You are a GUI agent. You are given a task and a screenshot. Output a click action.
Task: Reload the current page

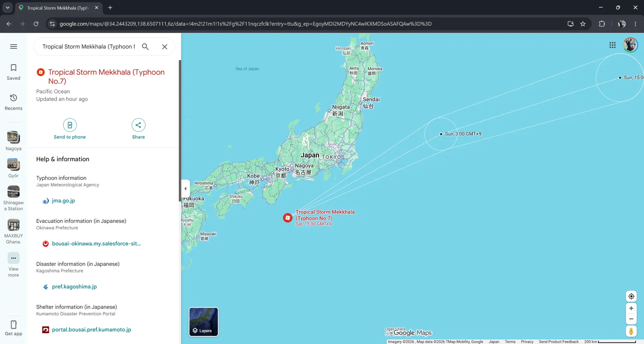click(36, 24)
